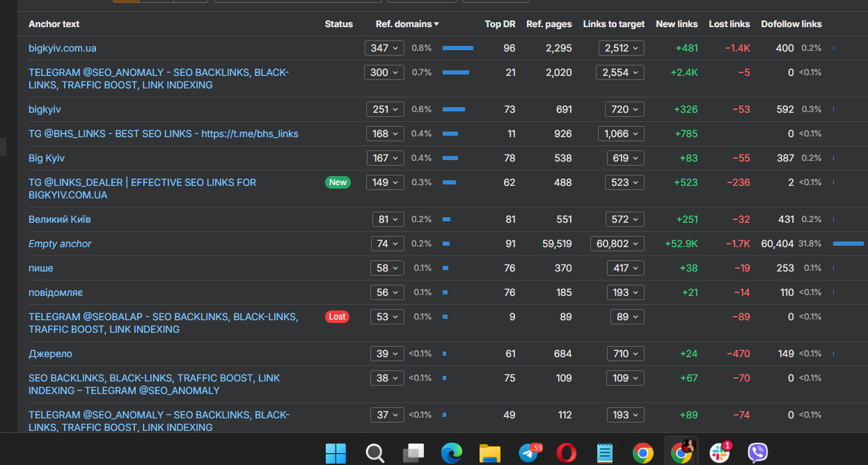Image resolution: width=868 pixels, height=465 pixels.
Task: Click the −1.4K lost links value
Action: click(737, 48)
